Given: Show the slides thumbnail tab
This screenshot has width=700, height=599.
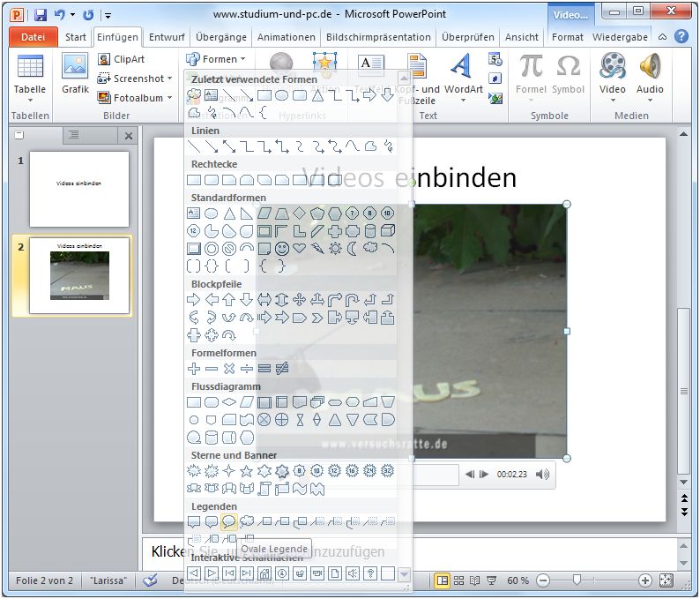Looking at the screenshot, I should pos(19,134).
